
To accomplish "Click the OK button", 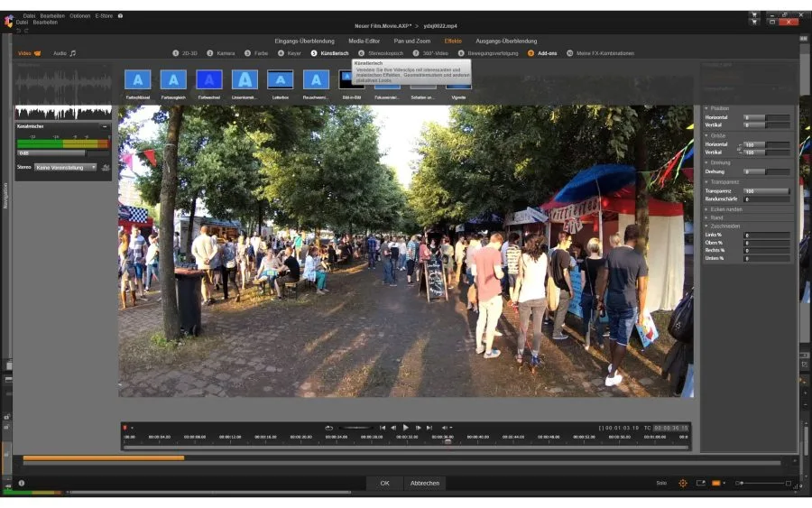I will coord(384,483).
